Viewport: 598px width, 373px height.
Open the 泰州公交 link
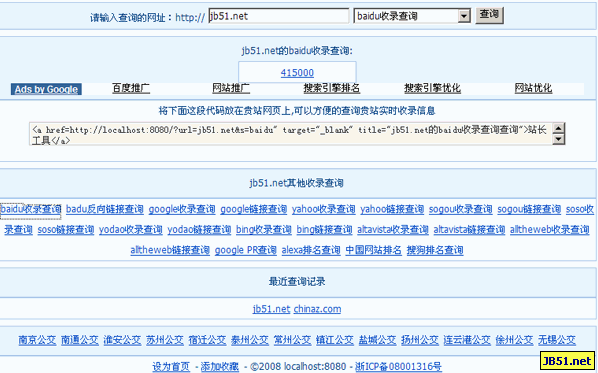[249, 340]
